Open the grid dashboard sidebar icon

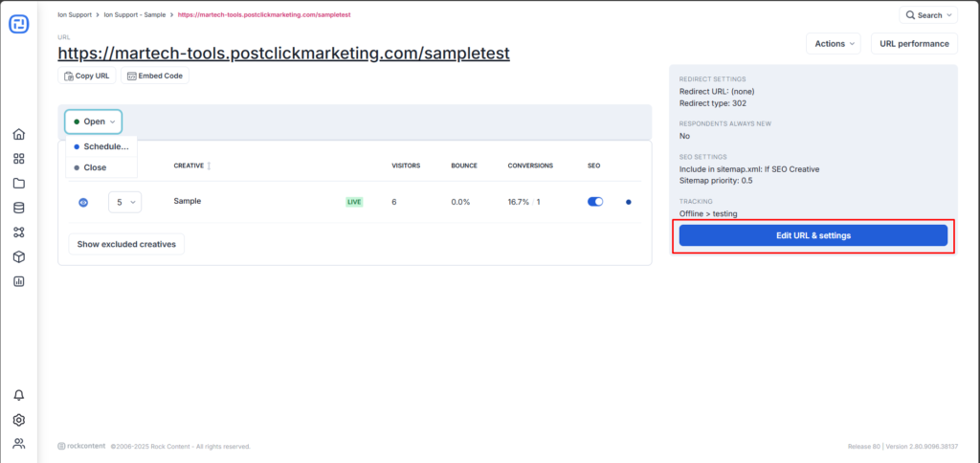tap(19, 159)
